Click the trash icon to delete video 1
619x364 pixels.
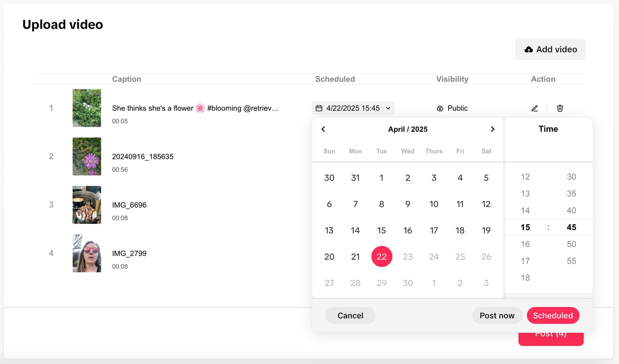click(x=560, y=108)
